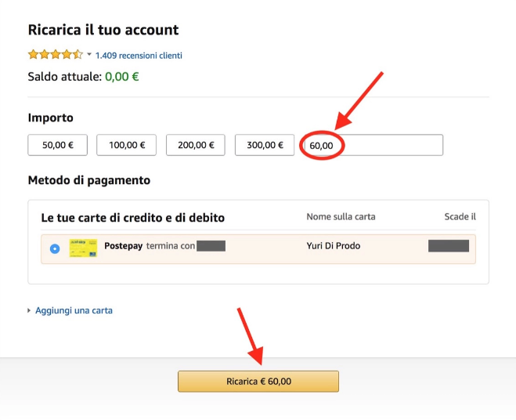Screen dimensions: 516x420
Task: Click the redacted card number after termina con
Action: [211, 246]
